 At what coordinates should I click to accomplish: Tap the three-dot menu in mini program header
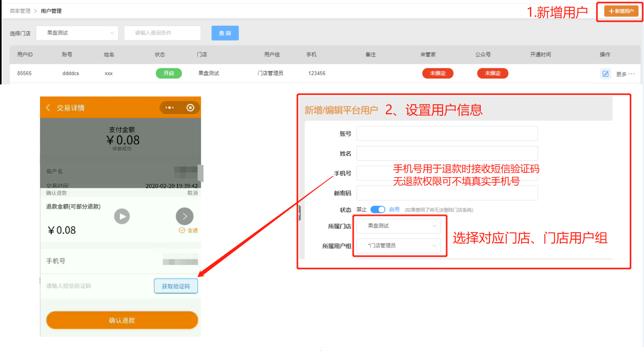(169, 108)
